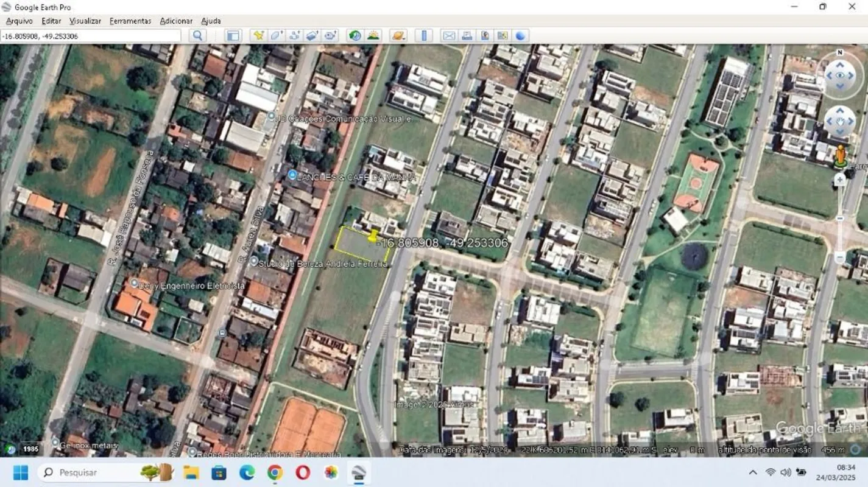Click the print icon in the toolbar
The image size is (868, 487).
pyautogui.click(x=467, y=36)
